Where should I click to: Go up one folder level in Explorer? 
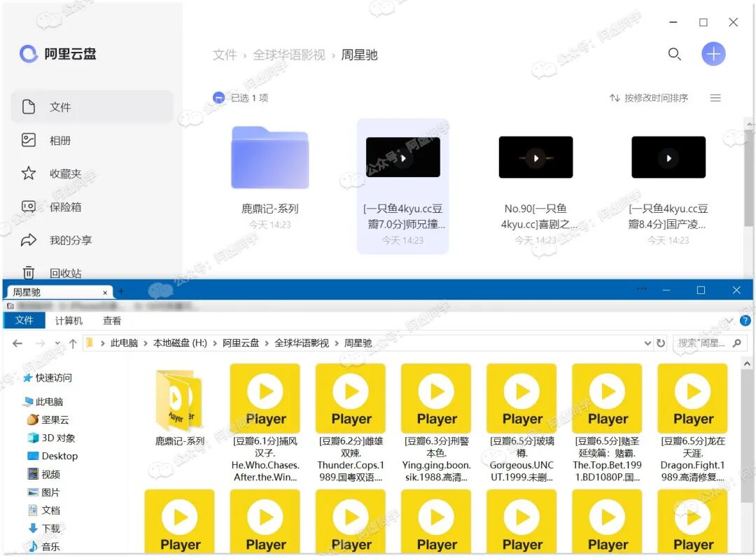[x=73, y=343]
